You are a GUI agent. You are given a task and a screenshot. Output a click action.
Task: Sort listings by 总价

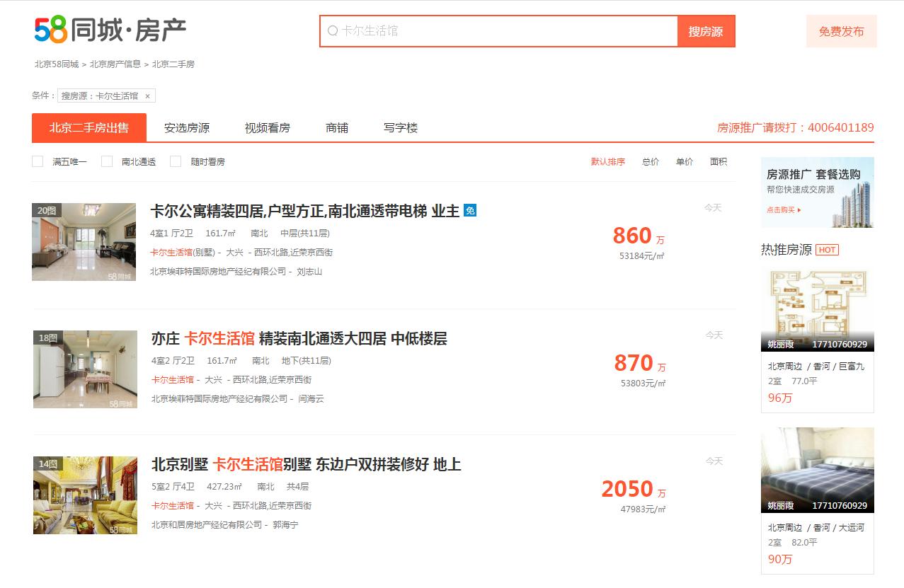pos(650,161)
